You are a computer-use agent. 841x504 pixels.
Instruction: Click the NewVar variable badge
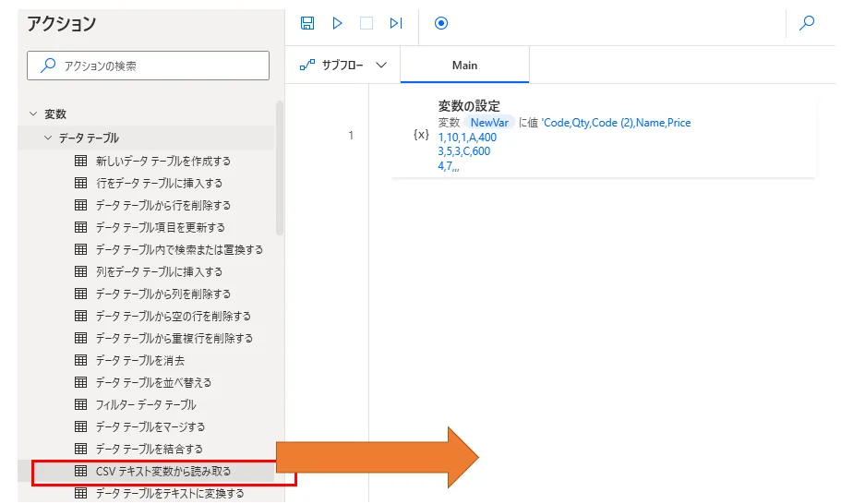click(489, 123)
